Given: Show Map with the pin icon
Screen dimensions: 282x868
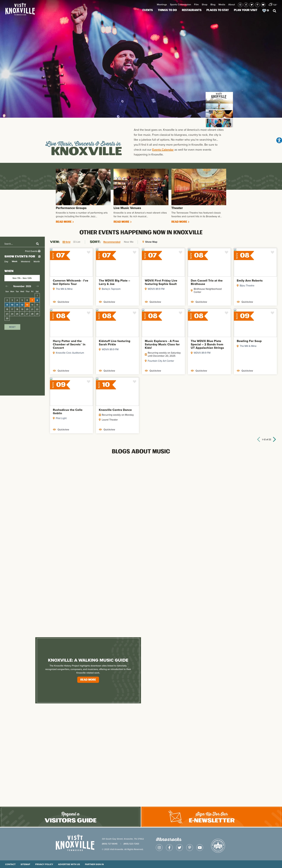Looking at the screenshot, I should click(150, 242).
